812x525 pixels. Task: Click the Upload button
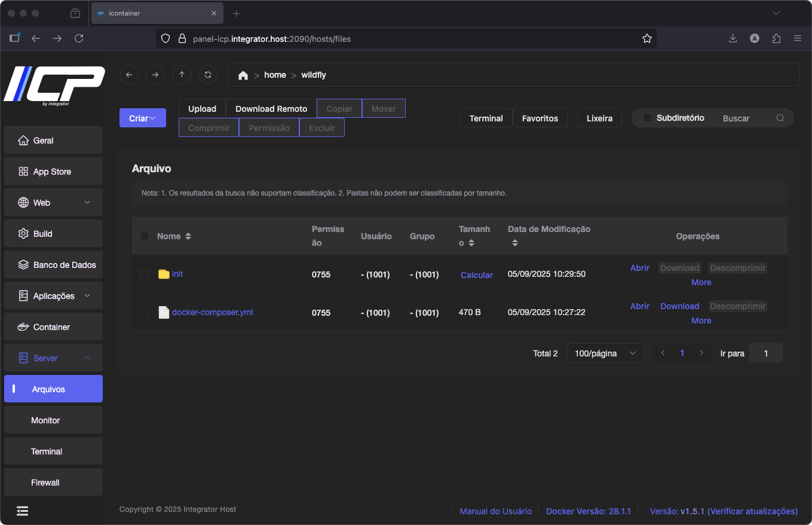[x=202, y=109]
